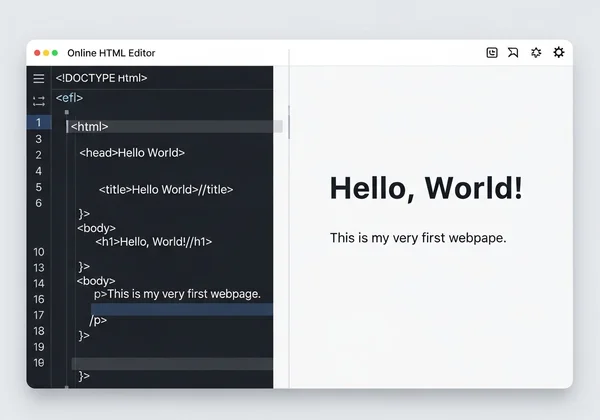Click the Hello, World! preview heading
Image resolution: width=600 pixels, height=420 pixels.
tap(426, 188)
